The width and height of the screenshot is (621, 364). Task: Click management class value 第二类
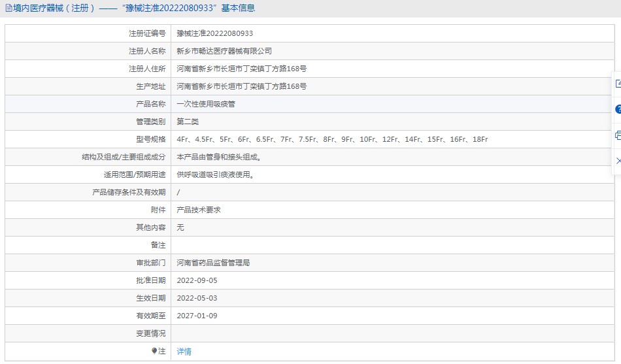pos(188,122)
